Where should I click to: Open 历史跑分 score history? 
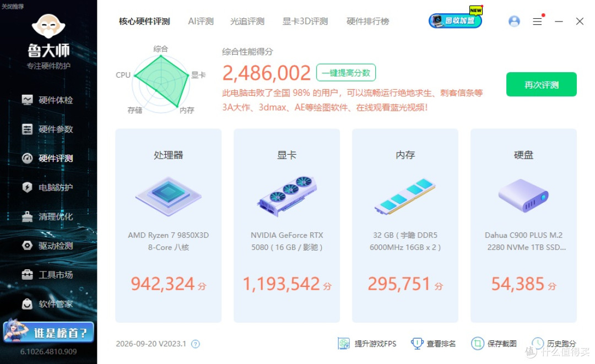pyautogui.click(x=554, y=344)
